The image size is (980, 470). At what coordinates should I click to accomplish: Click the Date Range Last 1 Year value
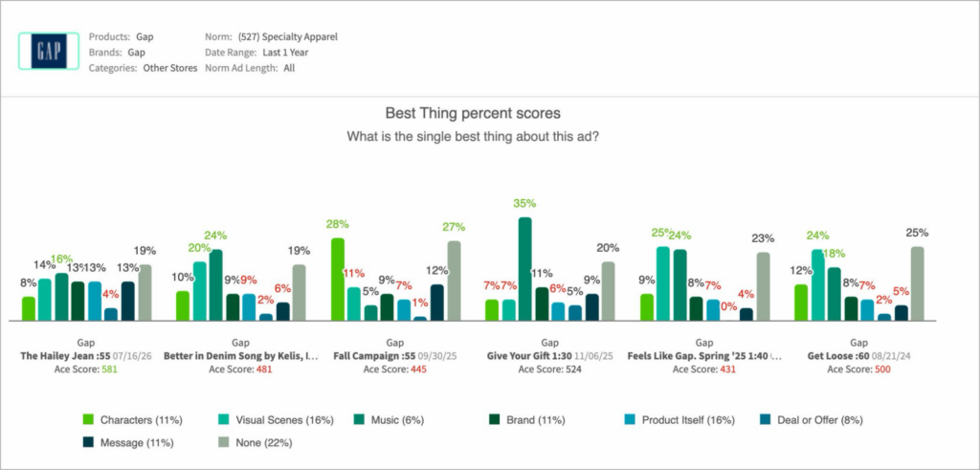pyautogui.click(x=285, y=53)
